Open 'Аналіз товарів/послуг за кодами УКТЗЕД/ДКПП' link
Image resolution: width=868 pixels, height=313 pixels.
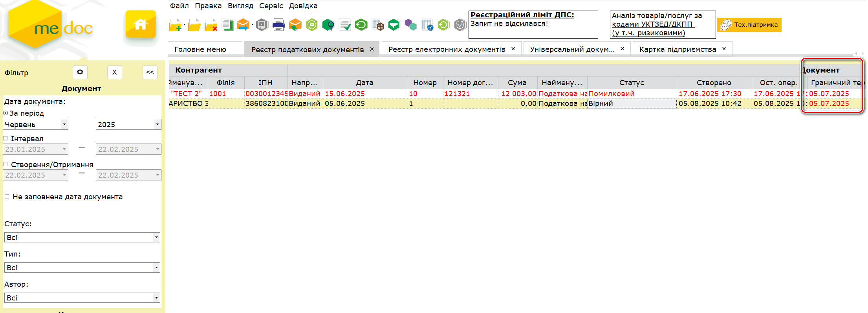[656, 24]
